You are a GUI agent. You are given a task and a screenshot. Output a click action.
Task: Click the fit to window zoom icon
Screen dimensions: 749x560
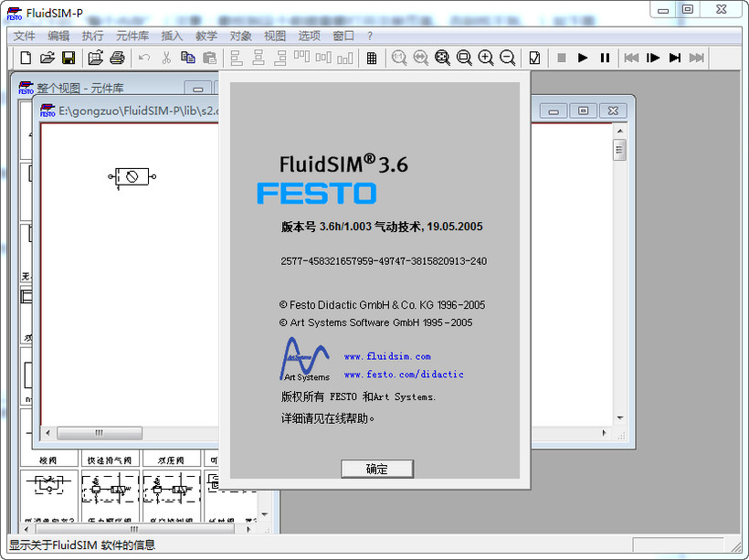[442, 58]
